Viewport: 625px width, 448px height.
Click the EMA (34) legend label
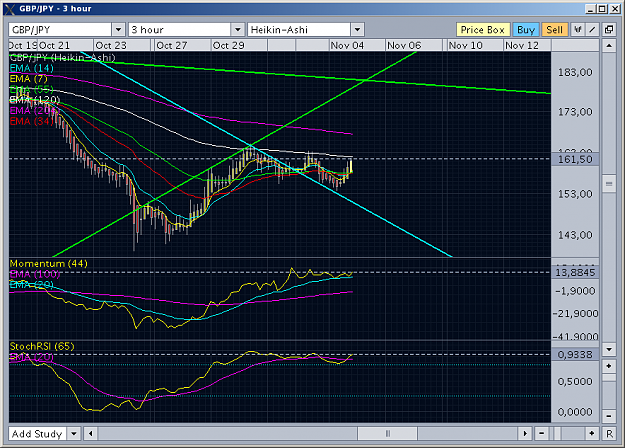[31, 121]
